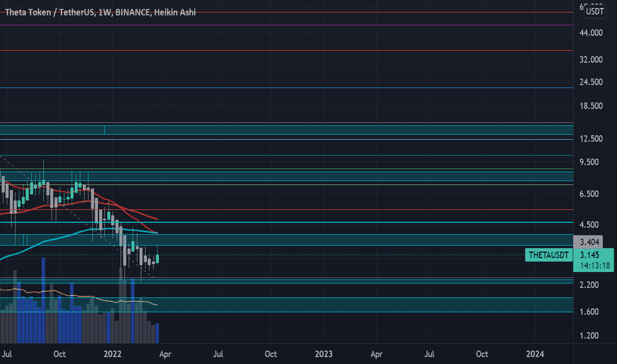Select the latest green Heikin Ashi candle
Viewport: 617px width, 364px height.
[158, 259]
